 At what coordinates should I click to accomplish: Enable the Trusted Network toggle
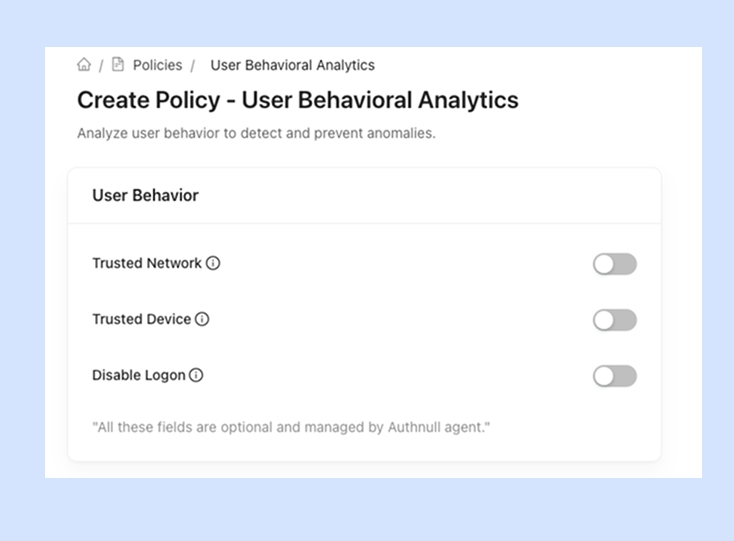[x=614, y=264]
